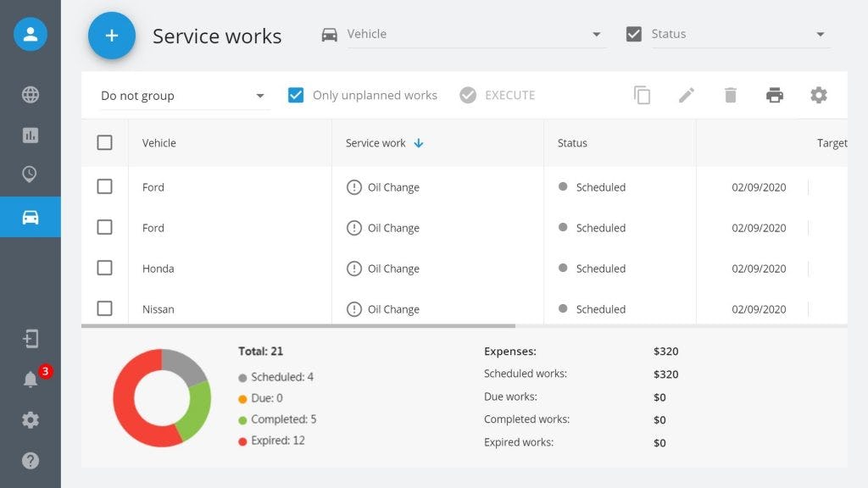Image resolution: width=868 pixels, height=488 pixels.
Task: Open the help question mark icon
Action: pos(31,460)
